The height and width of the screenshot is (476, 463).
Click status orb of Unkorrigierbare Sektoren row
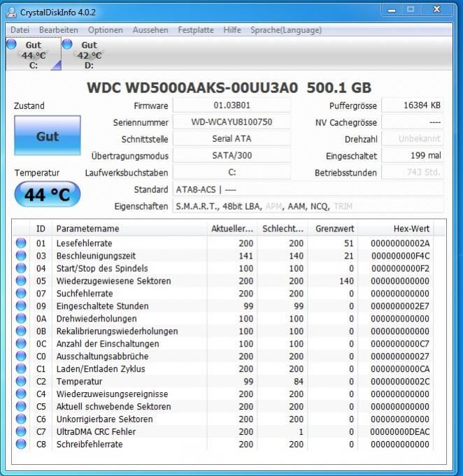[x=21, y=419]
